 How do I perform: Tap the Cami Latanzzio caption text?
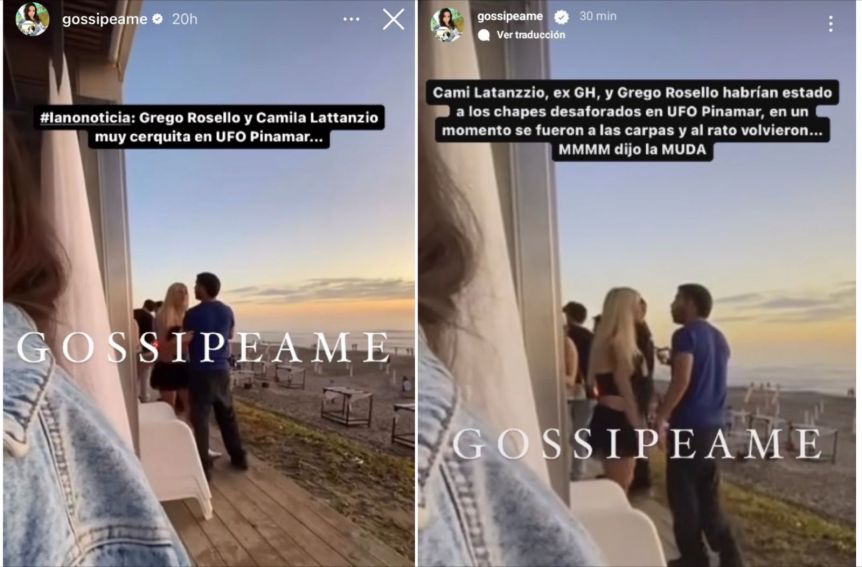click(x=632, y=121)
